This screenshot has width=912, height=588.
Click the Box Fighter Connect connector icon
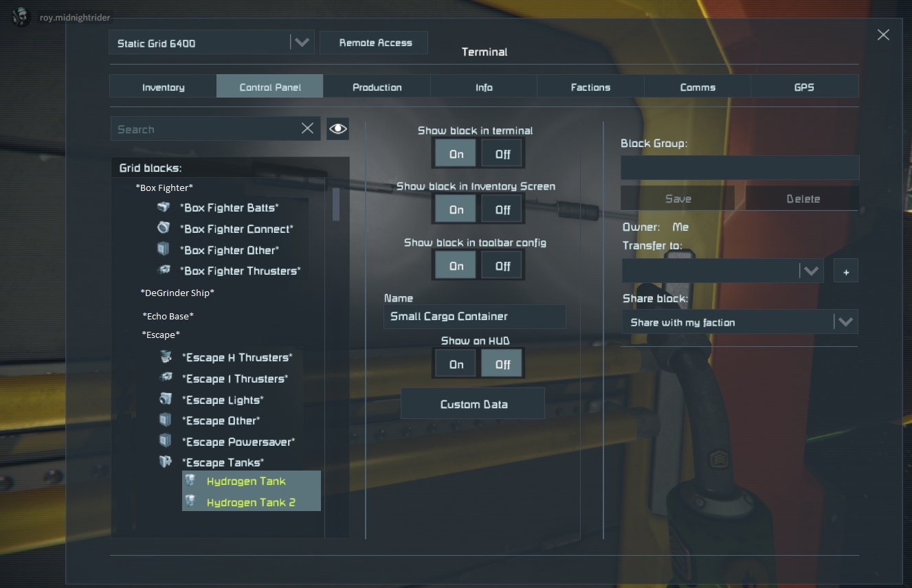(x=164, y=228)
